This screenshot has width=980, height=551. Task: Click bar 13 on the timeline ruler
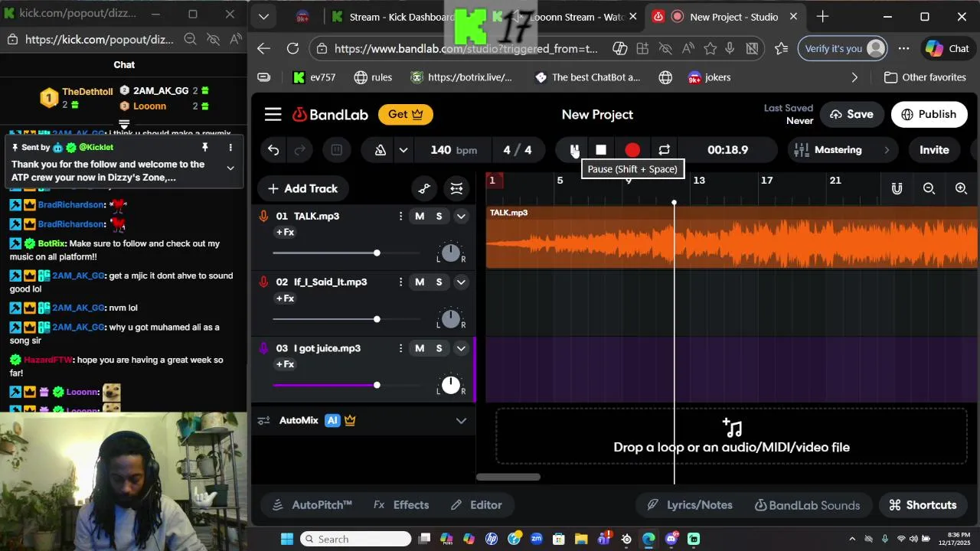tap(698, 180)
